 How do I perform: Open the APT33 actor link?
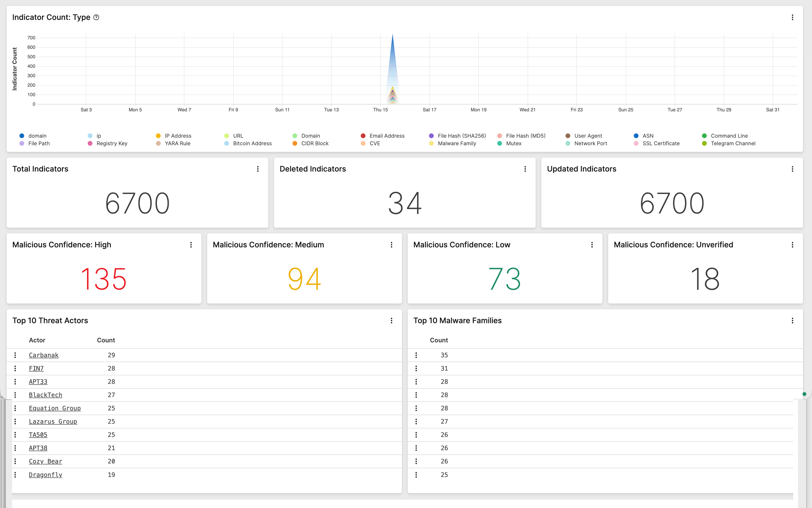tap(38, 382)
